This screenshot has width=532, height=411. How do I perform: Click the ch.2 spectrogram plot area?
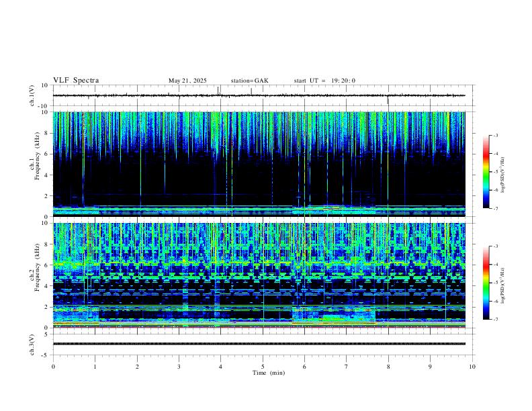pos(259,275)
